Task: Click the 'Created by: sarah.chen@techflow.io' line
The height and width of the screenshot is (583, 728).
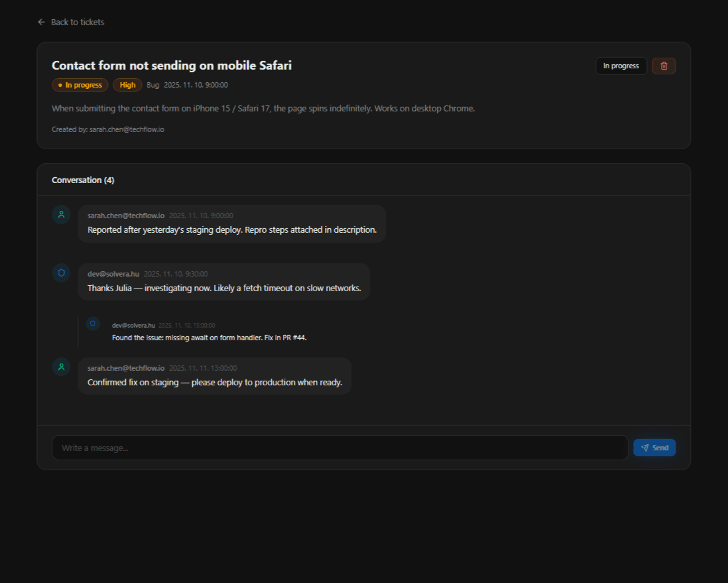Action: coord(107,129)
